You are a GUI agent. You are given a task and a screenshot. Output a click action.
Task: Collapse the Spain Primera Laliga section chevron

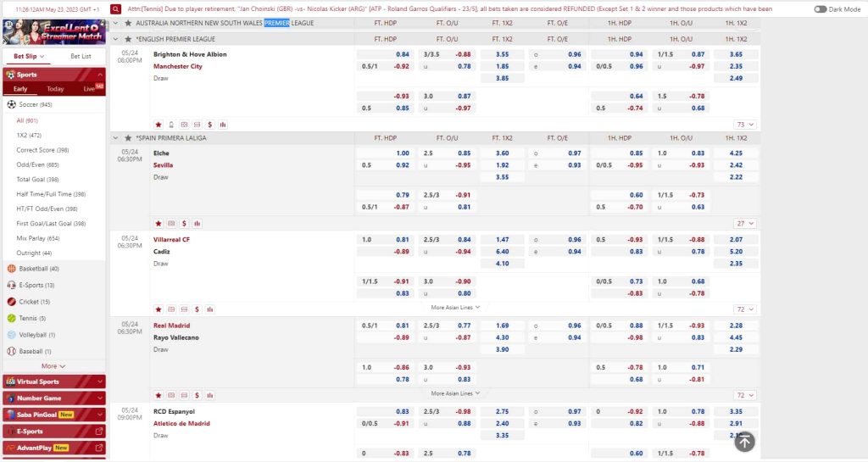pyautogui.click(x=115, y=138)
